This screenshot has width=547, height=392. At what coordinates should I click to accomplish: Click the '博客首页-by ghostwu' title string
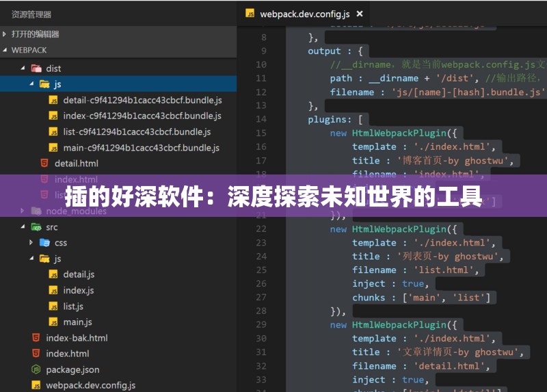tap(453, 161)
